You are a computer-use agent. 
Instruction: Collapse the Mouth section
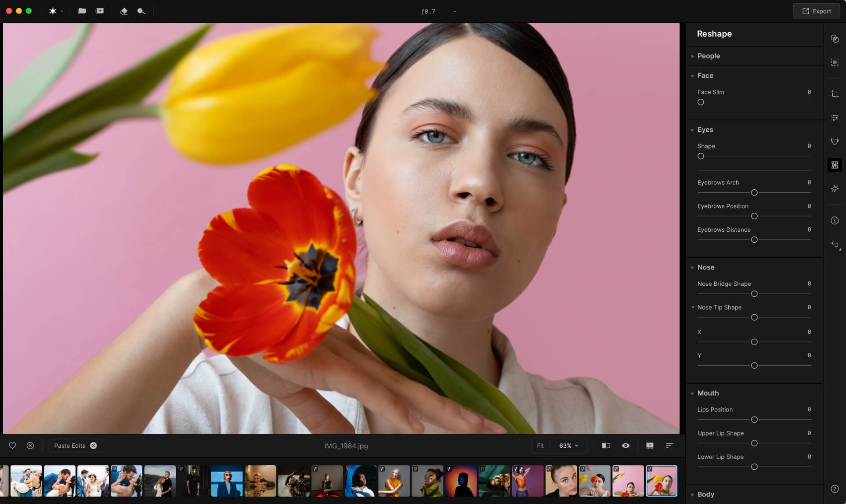click(692, 393)
